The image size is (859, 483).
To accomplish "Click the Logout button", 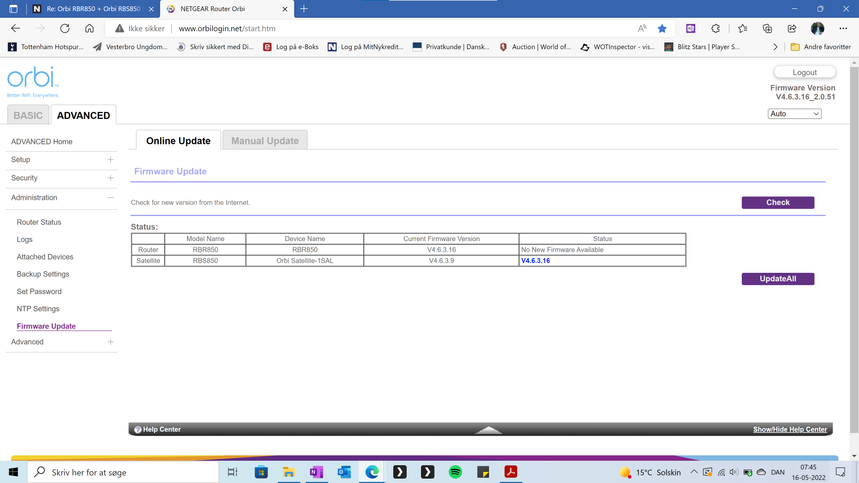I will click(804, 73).
